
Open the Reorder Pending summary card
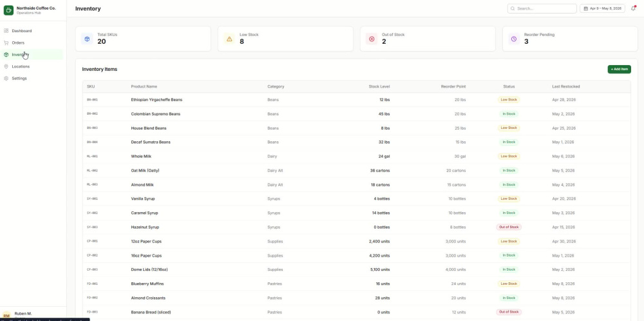570,39
